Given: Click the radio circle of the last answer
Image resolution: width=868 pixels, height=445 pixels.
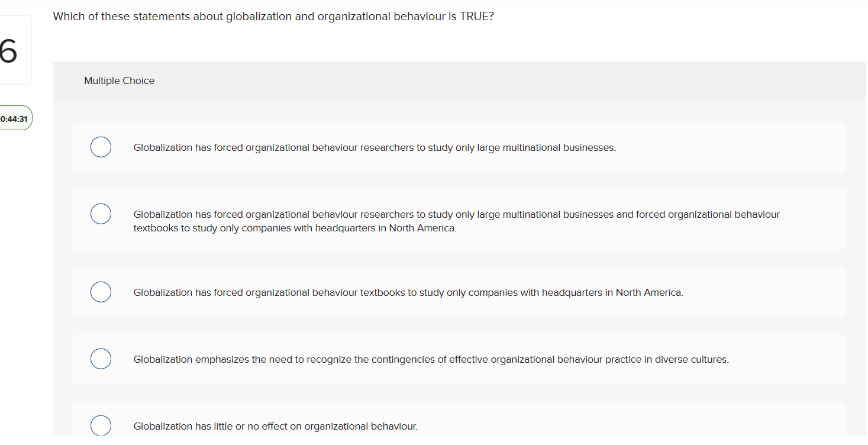Looking at the screenshot, I should tap(101, 425).
